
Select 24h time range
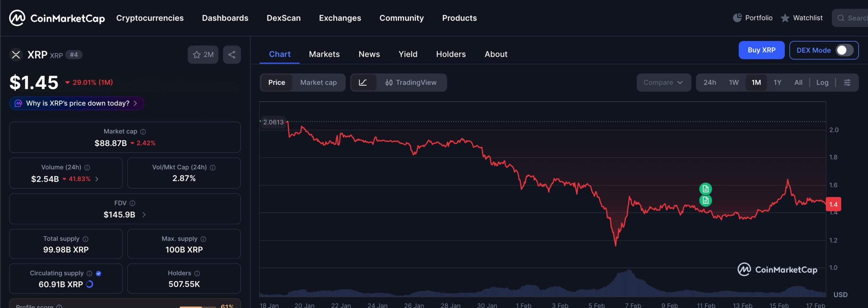coord(710,82)
